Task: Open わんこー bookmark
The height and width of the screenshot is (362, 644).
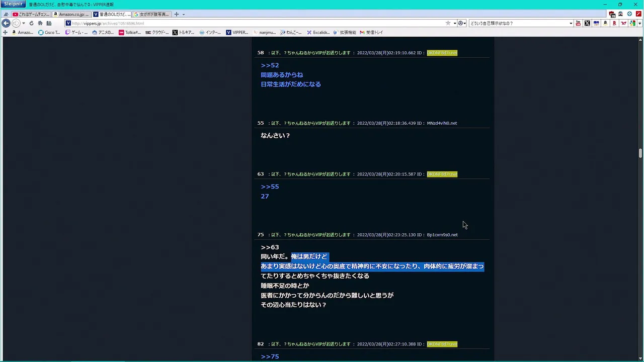Action: (x=291, y=32)
